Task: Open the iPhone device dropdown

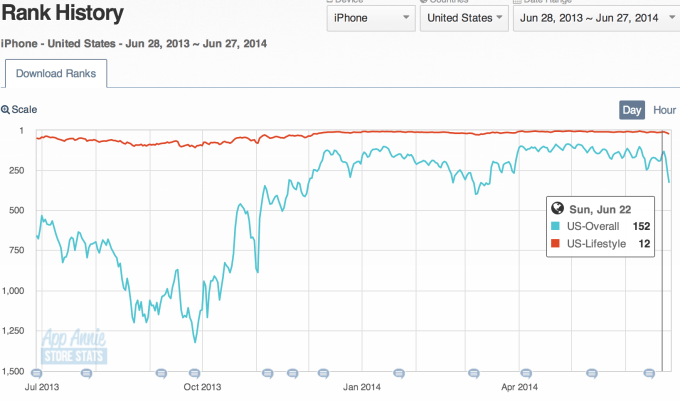Action: (x=370, y=18)
